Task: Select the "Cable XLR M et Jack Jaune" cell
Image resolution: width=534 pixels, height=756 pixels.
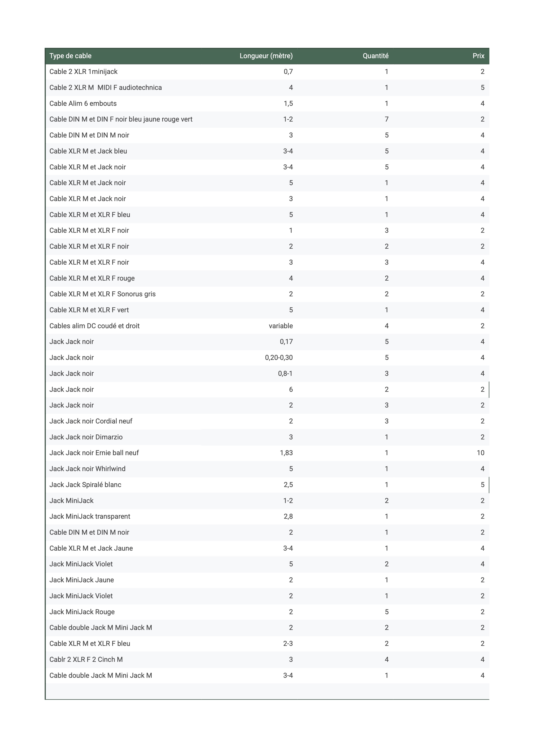Action: tap(91, 548)
